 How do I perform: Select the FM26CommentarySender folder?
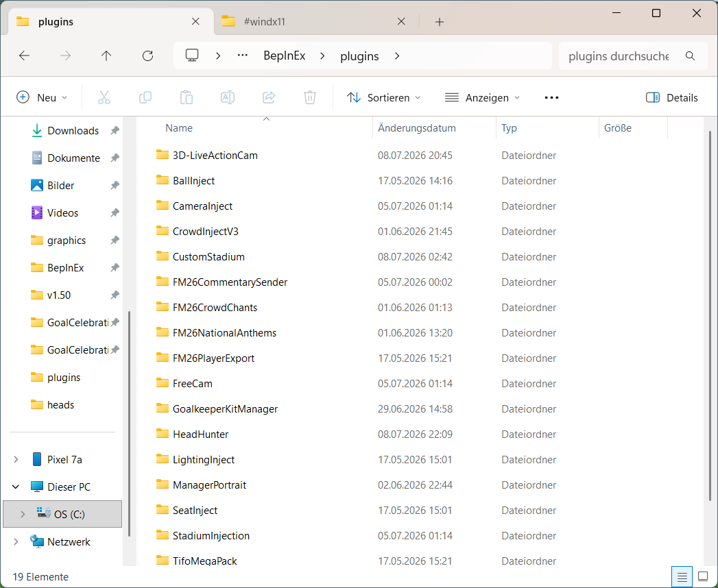click(230, 282)
